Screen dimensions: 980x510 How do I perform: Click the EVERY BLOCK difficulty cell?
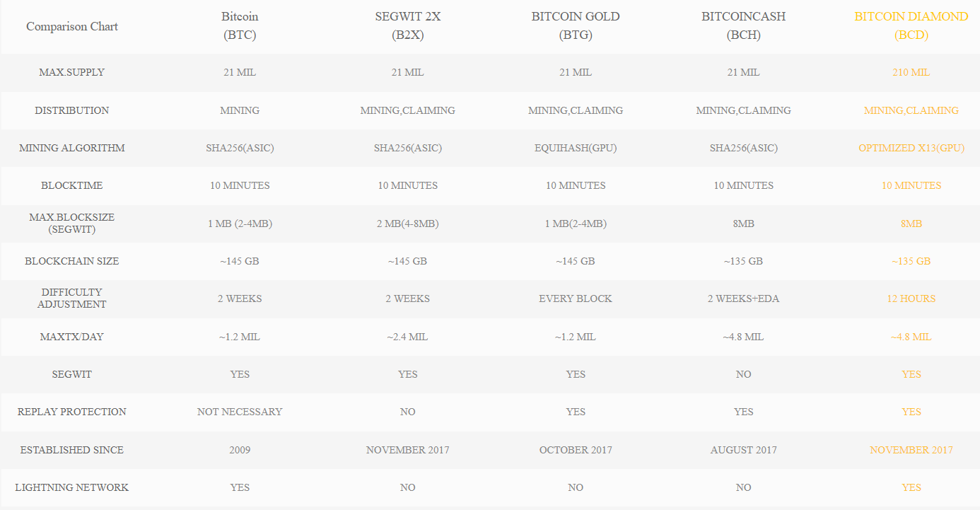[x=576, y=299]
